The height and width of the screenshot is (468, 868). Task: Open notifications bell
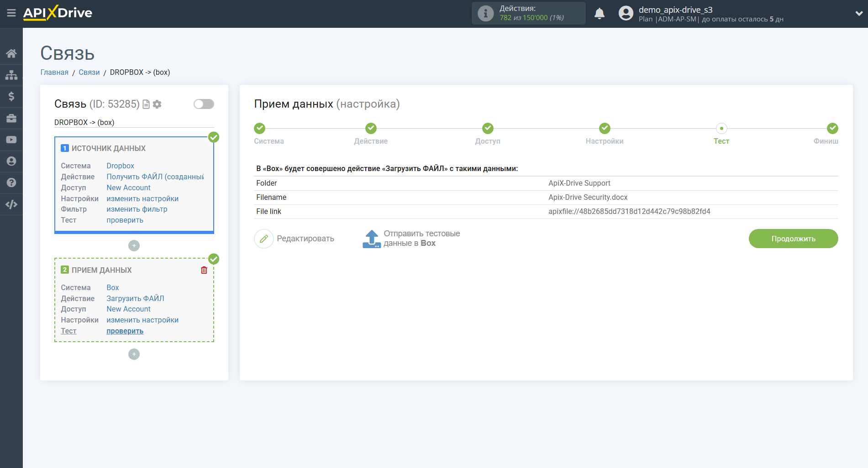click(x=599, y=14)
